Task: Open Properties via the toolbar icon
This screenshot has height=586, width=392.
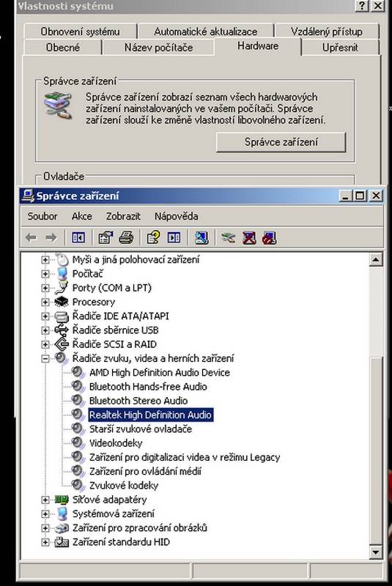Action: (x=106, y=237)
